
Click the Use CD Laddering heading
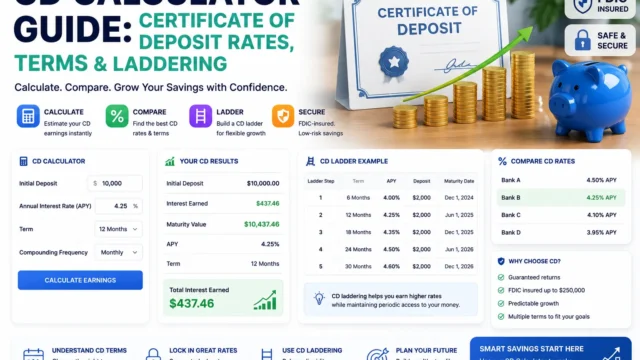click(x=312, y=351)
